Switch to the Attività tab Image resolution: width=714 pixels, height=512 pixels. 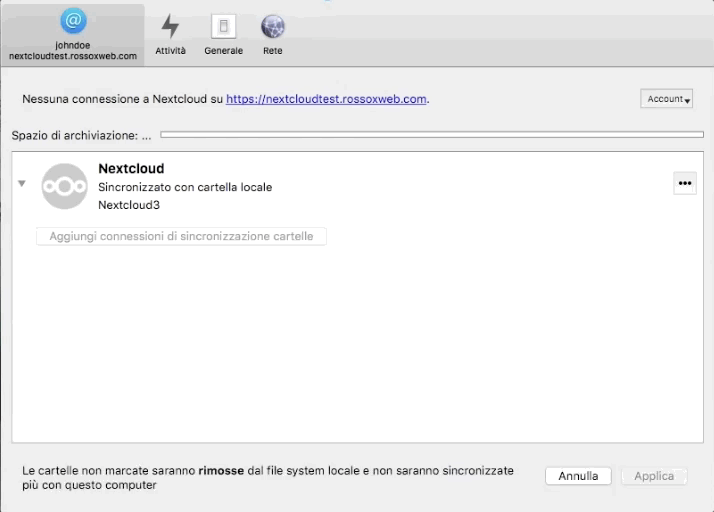[x=170, y=35]
